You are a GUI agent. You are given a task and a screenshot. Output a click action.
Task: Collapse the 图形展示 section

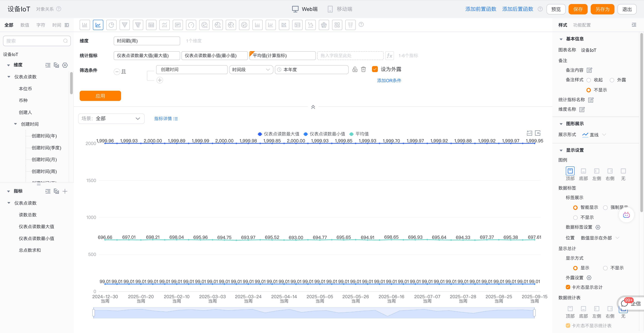pos(561,124)
